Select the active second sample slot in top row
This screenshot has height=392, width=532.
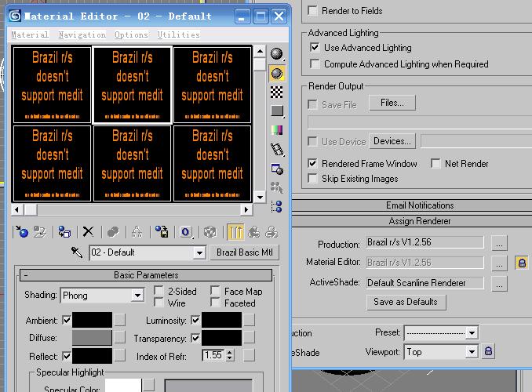(x=133, y=85)
